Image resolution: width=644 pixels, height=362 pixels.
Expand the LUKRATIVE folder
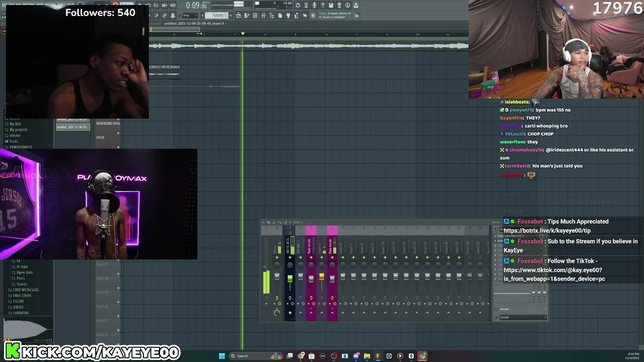pos(18,313)
